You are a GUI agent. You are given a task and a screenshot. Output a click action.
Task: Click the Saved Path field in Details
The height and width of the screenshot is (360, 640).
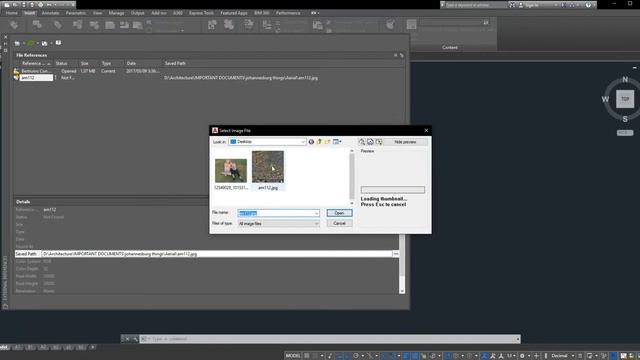point(217,254)
